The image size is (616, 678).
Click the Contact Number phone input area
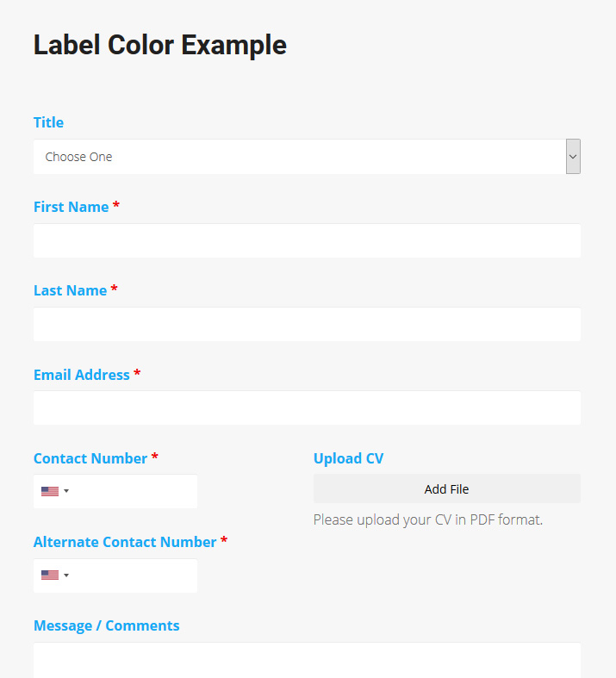click(x=134, y=491)
